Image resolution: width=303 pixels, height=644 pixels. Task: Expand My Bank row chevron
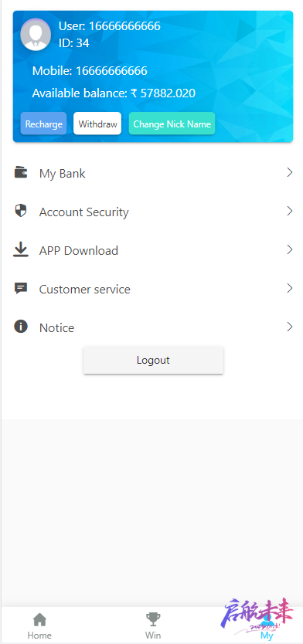[290, 172]
